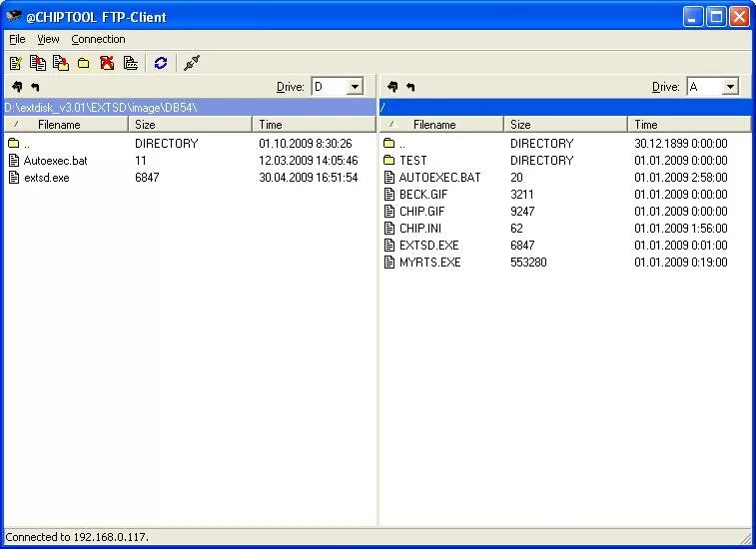Select EXTSD.EXE in the remote pane
The image size is (756, 549).
(429, 246)
